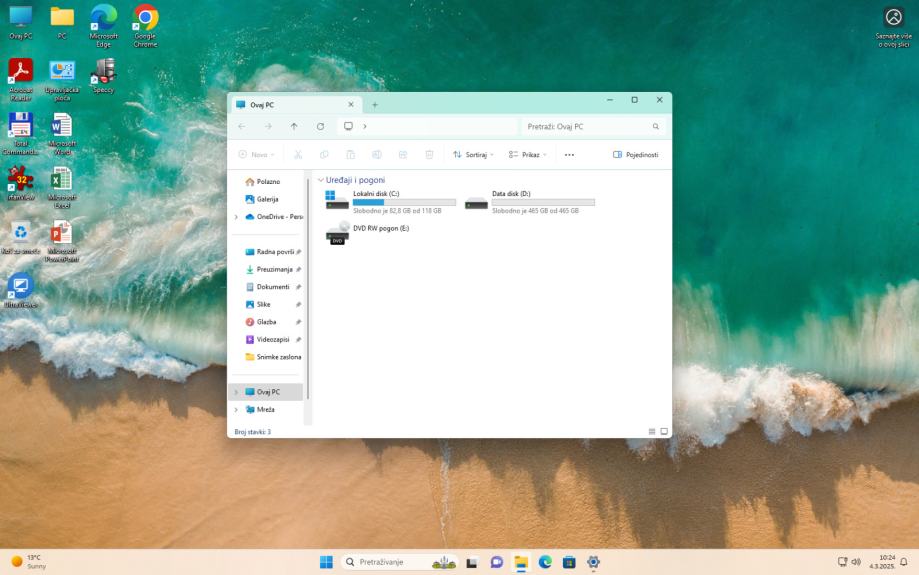Select Acrobat Reader desktop icon
This screenshot has height=575, width=919.
coord(21,80)
